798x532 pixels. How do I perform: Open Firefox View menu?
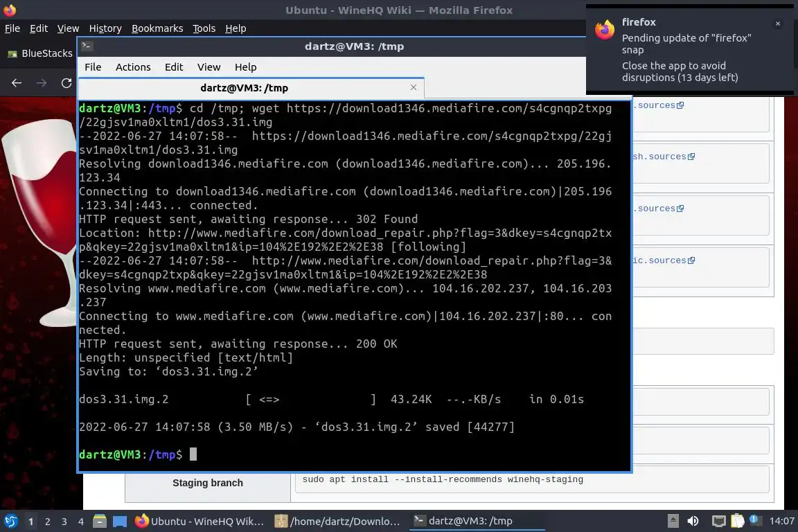(x=68, y=28)
